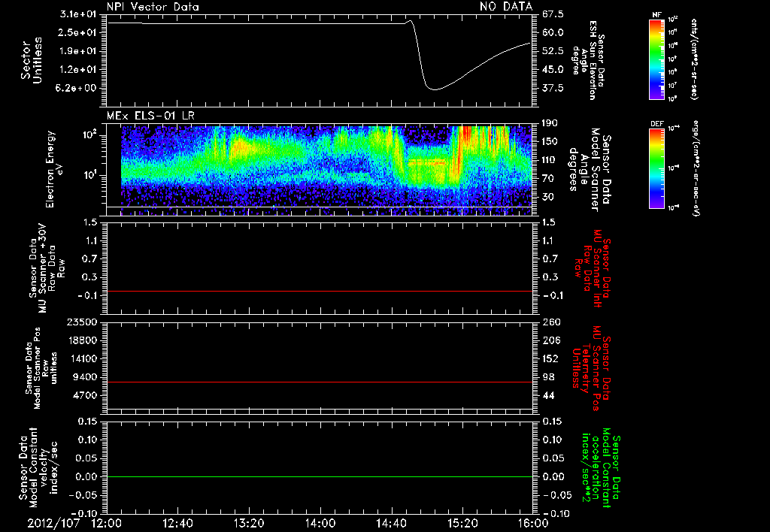Click the DEF color scale bar
The width and height of the screenshot is (770, 532).
click(656, 168)
